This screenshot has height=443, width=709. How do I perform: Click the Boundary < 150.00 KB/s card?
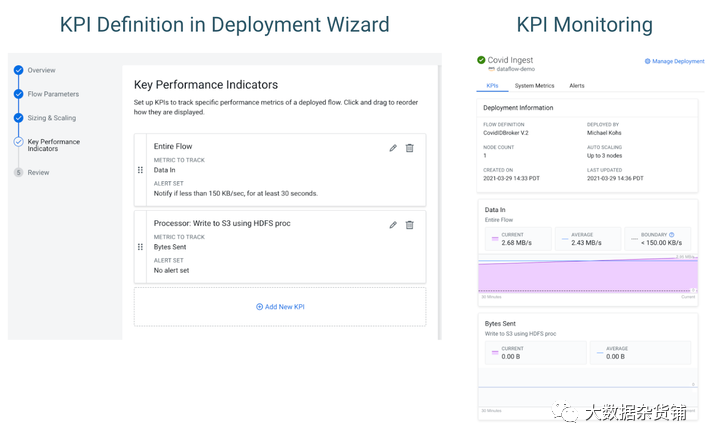tap(657, 239)
